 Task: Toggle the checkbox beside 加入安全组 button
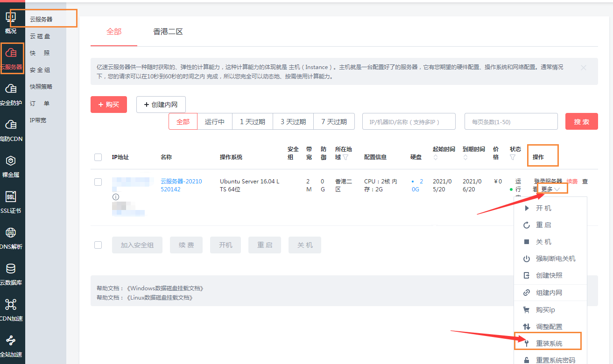pos(98,245)
